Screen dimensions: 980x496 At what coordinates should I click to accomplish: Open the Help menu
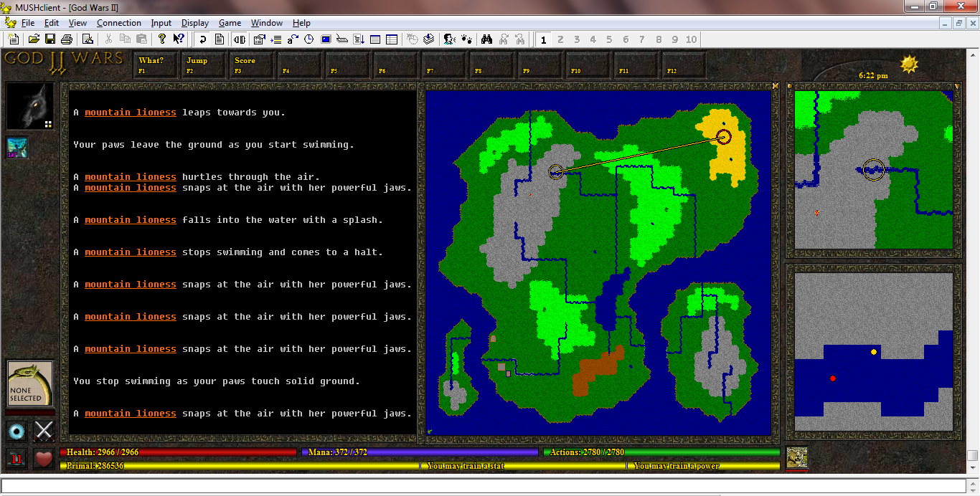[302, 23]
